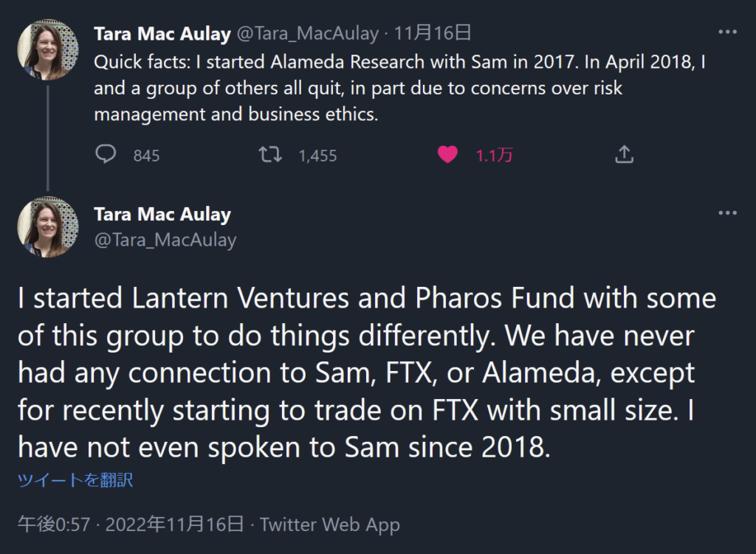756x554 pixels.
Task: Click the Twitter Web App source label
Action: tap(329, 524)
